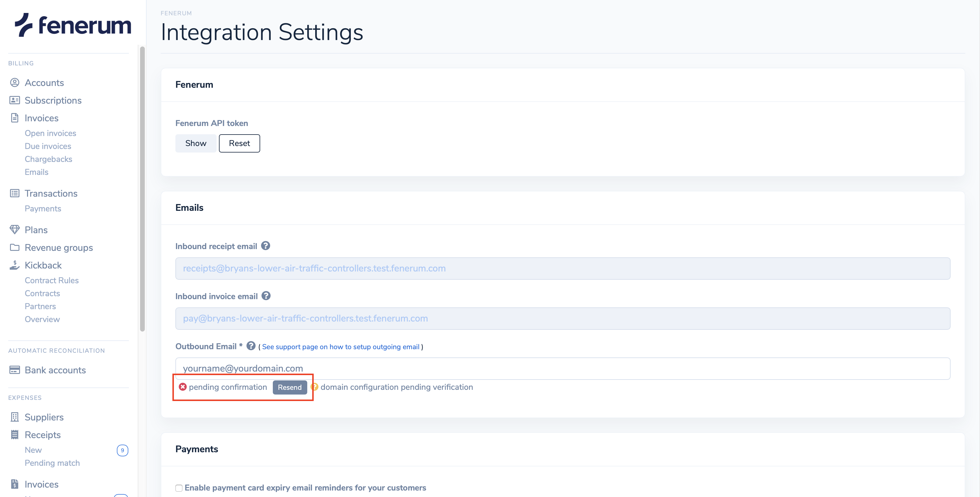Click the Plans diamond icon
980x497 pixels.
(x=14, y=230)
